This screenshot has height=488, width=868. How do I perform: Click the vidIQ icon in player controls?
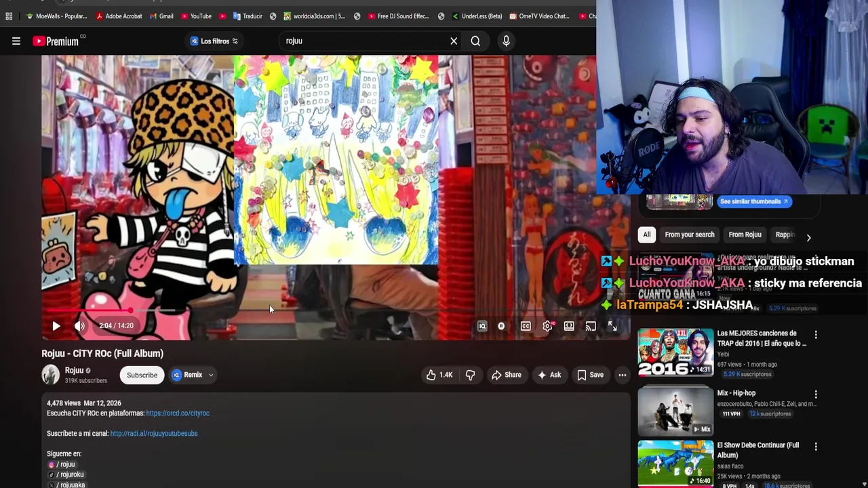click(482, 326)
